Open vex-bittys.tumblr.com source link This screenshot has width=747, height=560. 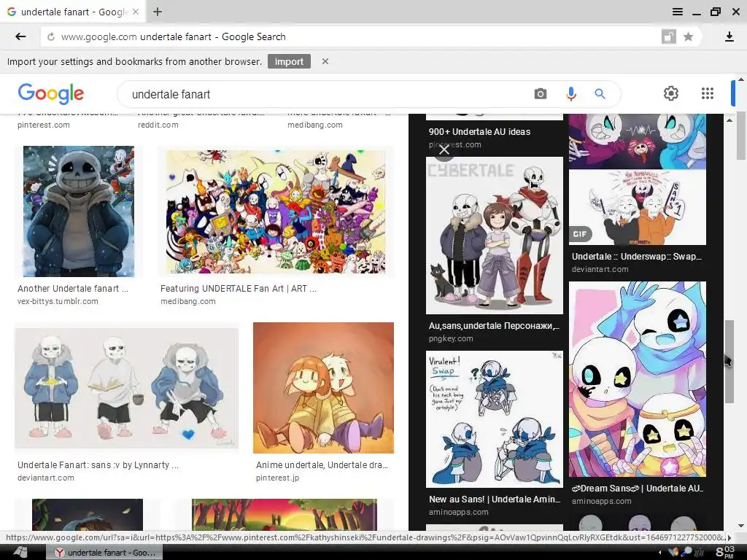coord(58,301)
